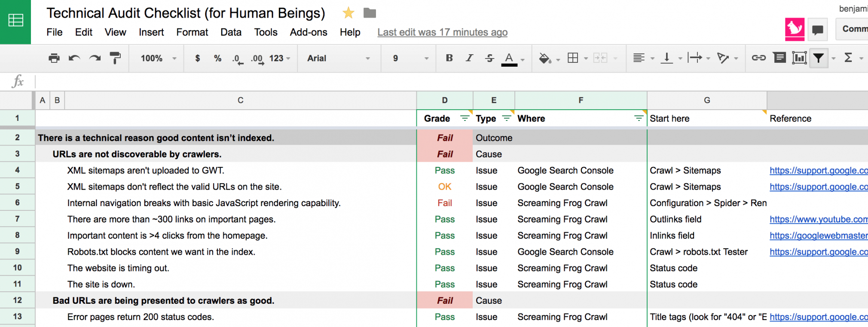Click the insert chart icon
The image size is (868, 327).
[x=799, y=58]
